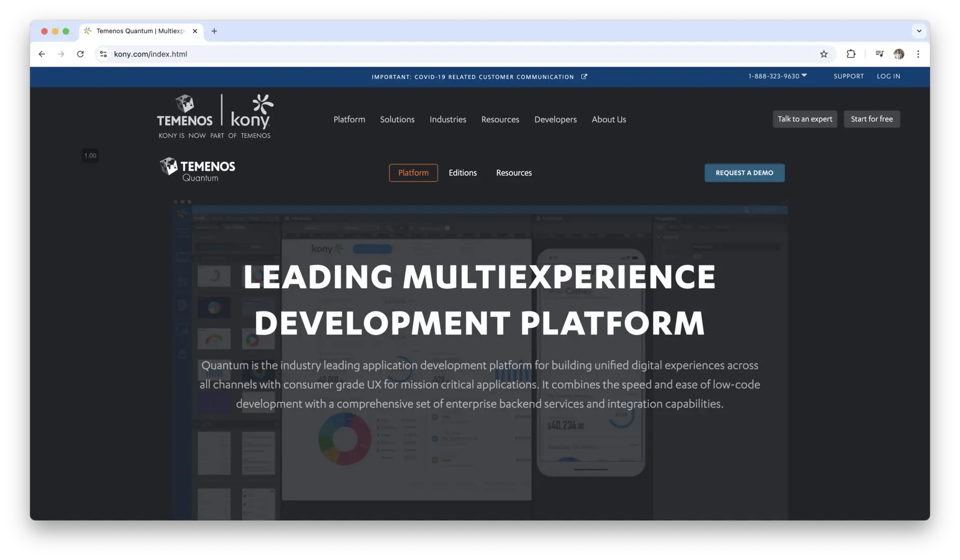This screenshot has height=560, width=960.
Task: Open a new browser tab
Action: tap(214, 31)
